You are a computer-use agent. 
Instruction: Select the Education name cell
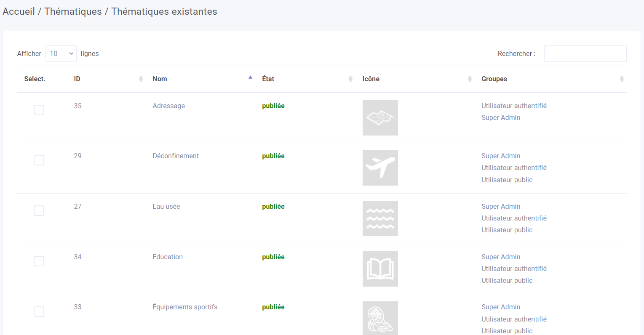(168, 257)
